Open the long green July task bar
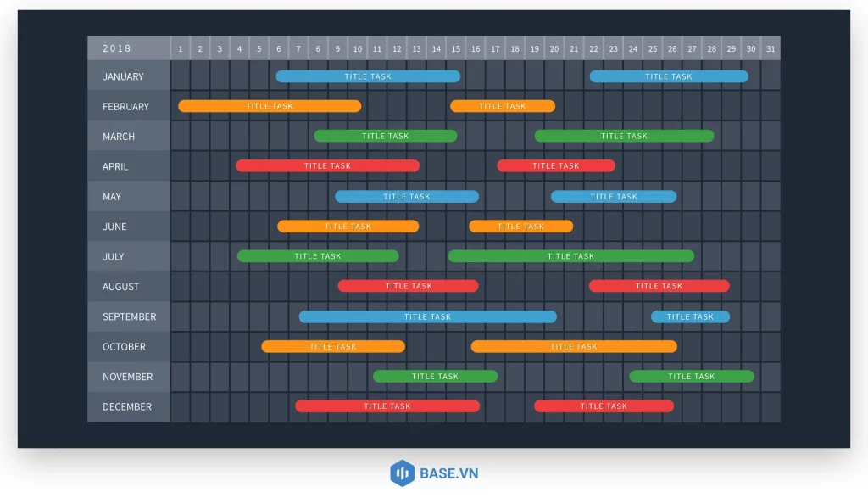This screenshot has height=498, width=868. [570, 256]
